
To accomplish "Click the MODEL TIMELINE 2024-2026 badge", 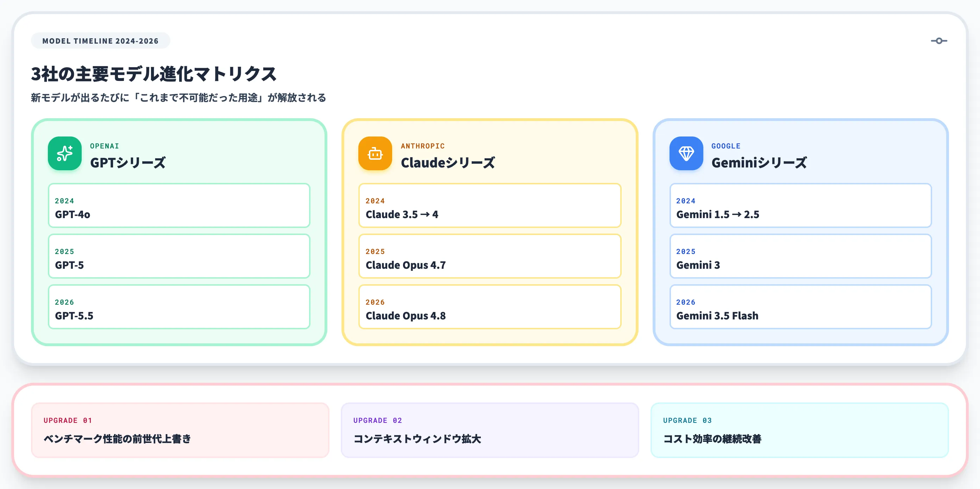I will point(100,41).
